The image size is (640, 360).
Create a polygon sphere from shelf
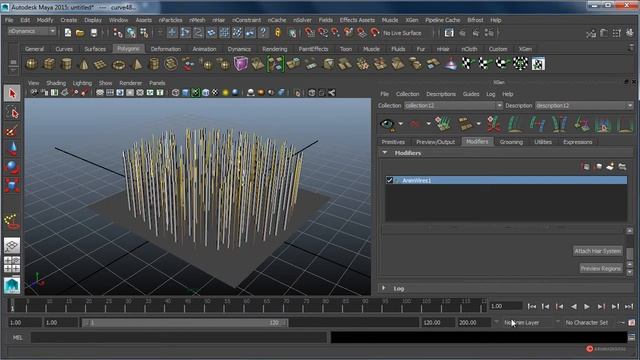click(31, 64)
